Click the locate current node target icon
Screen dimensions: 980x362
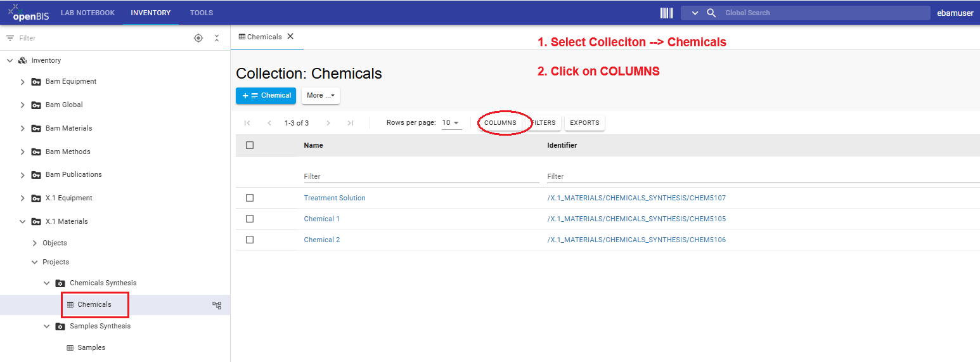198,38
